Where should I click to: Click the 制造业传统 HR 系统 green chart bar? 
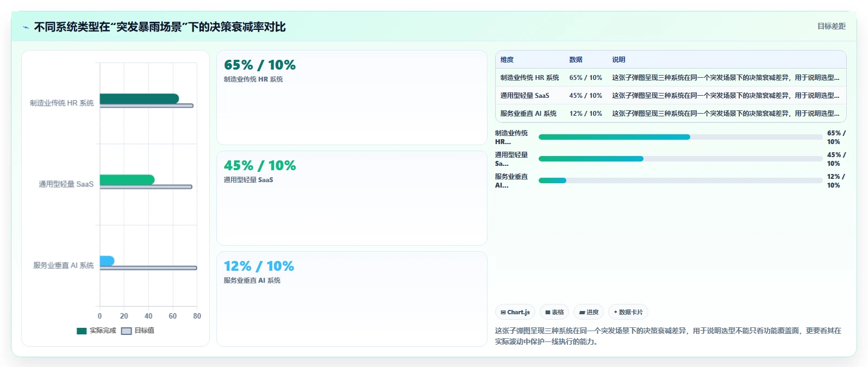pos(139,98)
